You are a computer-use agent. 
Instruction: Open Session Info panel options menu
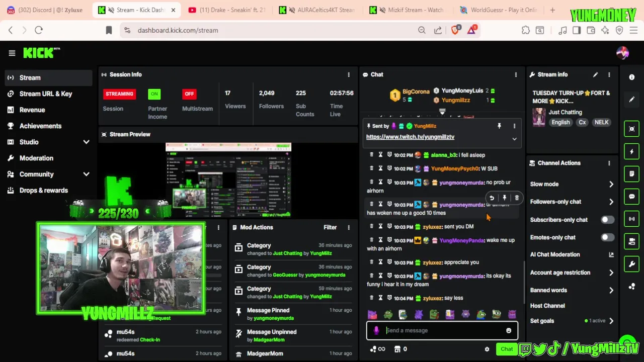pos(349,74)
